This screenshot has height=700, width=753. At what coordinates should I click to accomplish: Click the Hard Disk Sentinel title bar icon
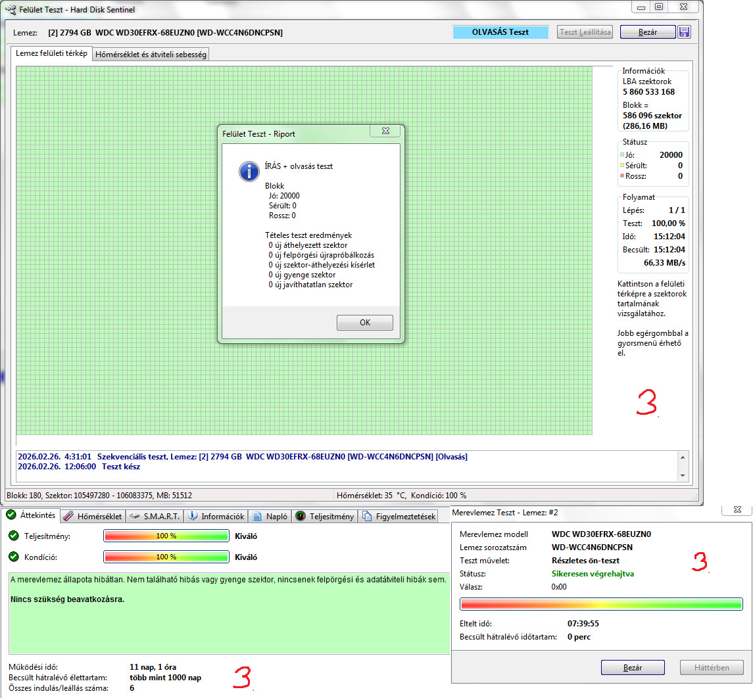(x=10, y=10)
